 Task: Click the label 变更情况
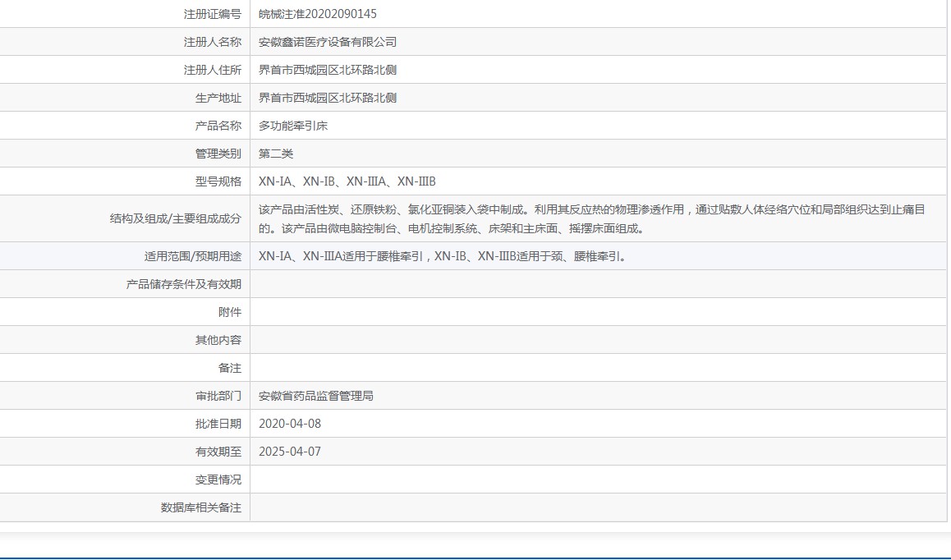point(218,480)
